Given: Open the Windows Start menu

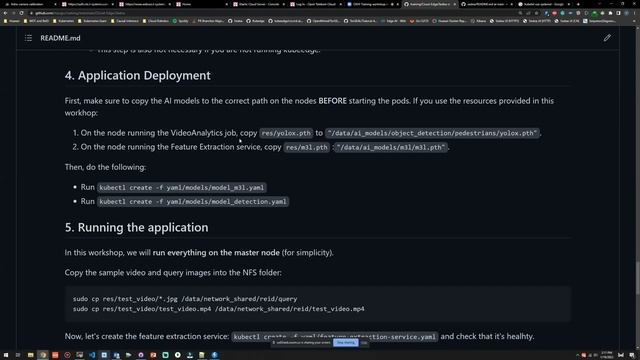Looking at the screenshot, I should coord(6,355).
